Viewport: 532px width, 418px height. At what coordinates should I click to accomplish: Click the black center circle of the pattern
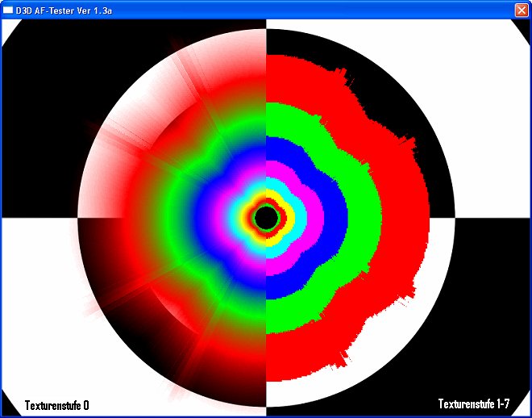point(266,219)
